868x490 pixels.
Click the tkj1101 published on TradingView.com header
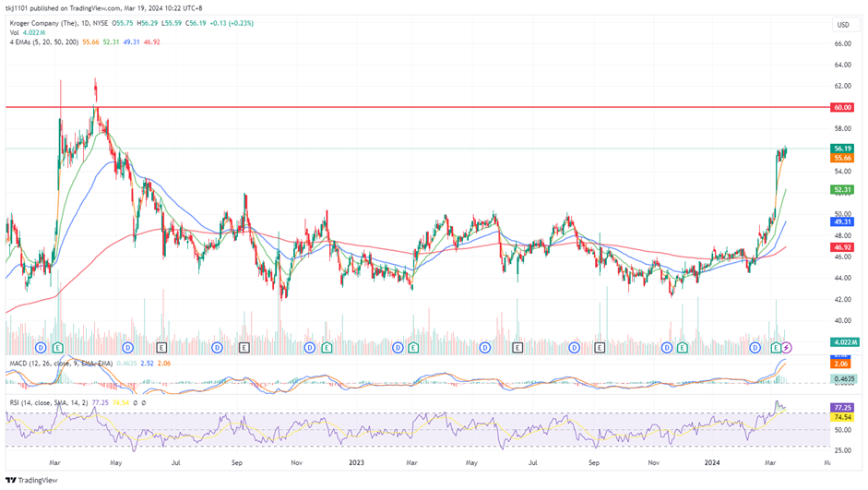pos(103,8)
